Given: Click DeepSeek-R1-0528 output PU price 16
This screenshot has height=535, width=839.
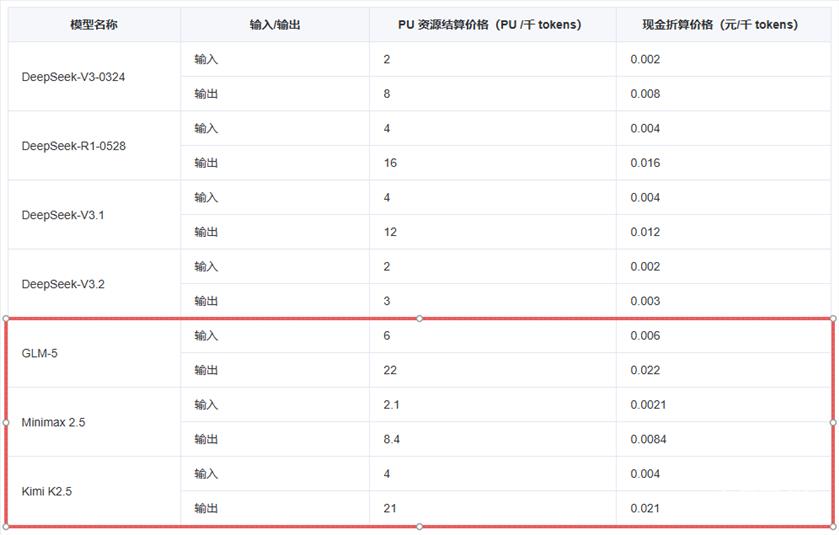Looking at the screenshot, I should (390, 163).
